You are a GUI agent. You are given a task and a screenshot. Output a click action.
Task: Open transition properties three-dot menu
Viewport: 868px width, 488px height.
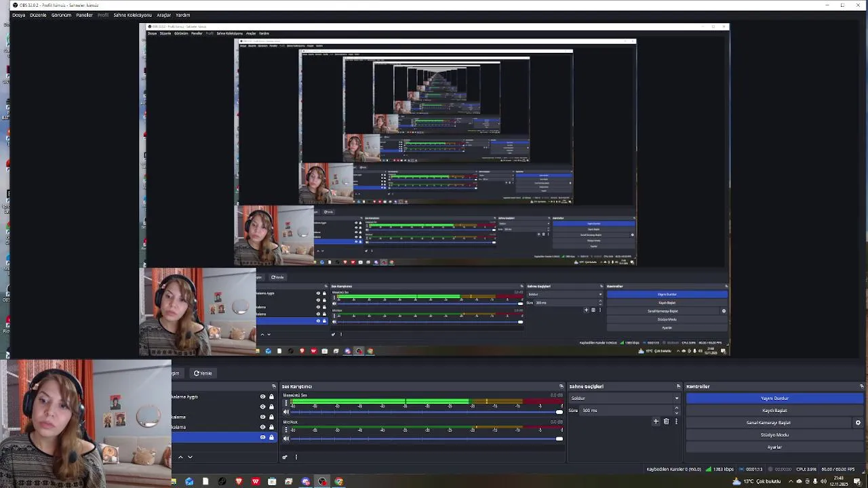tap(675, 422)
